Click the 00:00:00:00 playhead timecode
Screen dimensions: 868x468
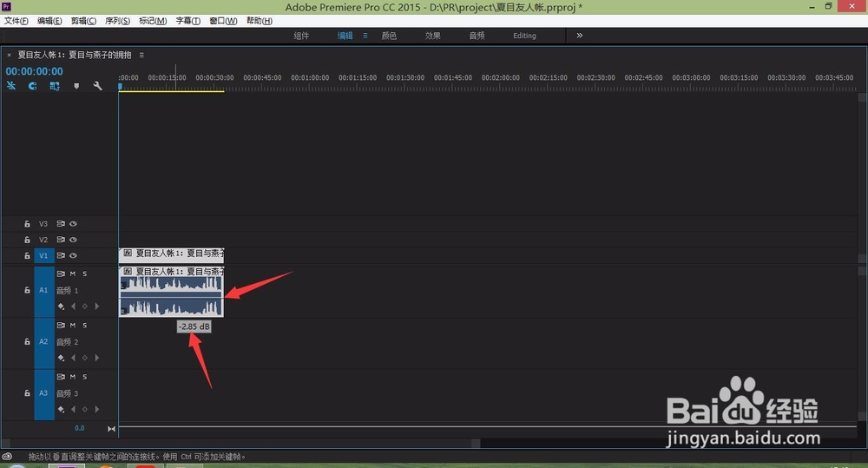click(35, 71)
